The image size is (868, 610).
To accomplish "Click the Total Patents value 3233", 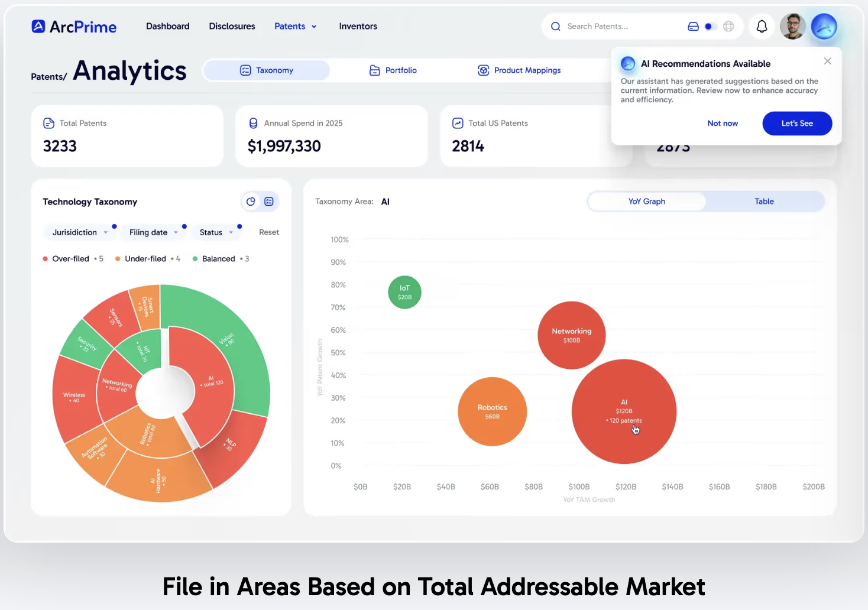I will click(60, 146).
